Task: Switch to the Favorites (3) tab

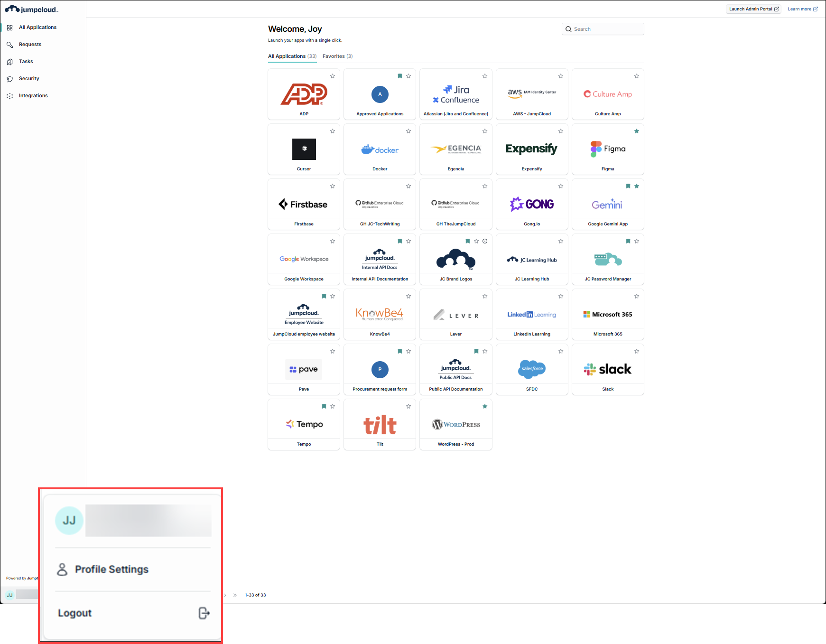Action: [338, 56]
